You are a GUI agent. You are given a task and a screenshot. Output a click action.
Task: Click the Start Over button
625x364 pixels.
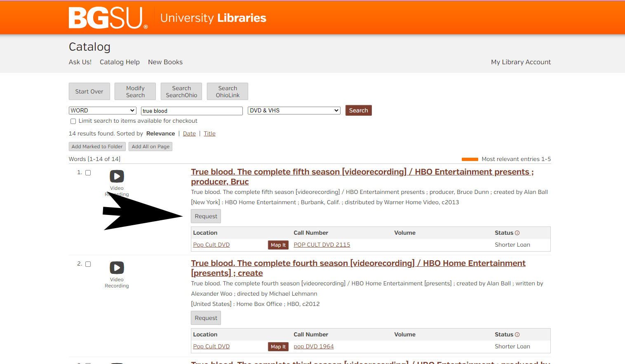click(89, 91)
